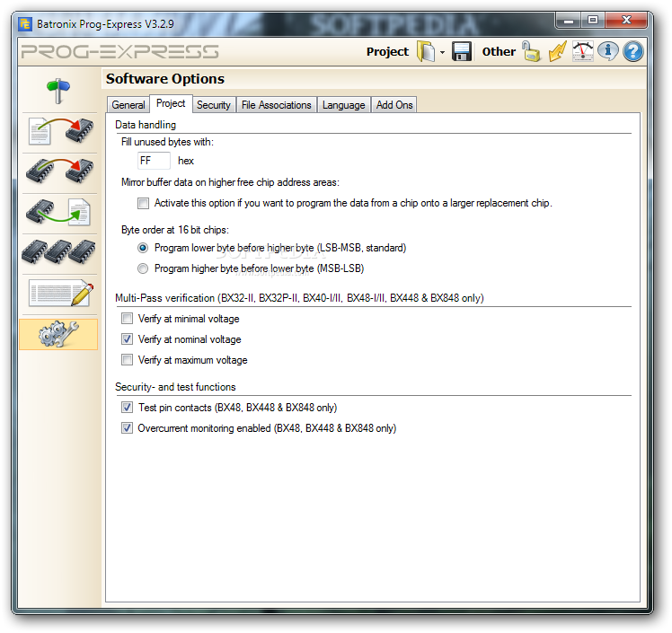Enable mirror buffer data checkbox
The height and width of the screenshot is (633, 672).
143,203
